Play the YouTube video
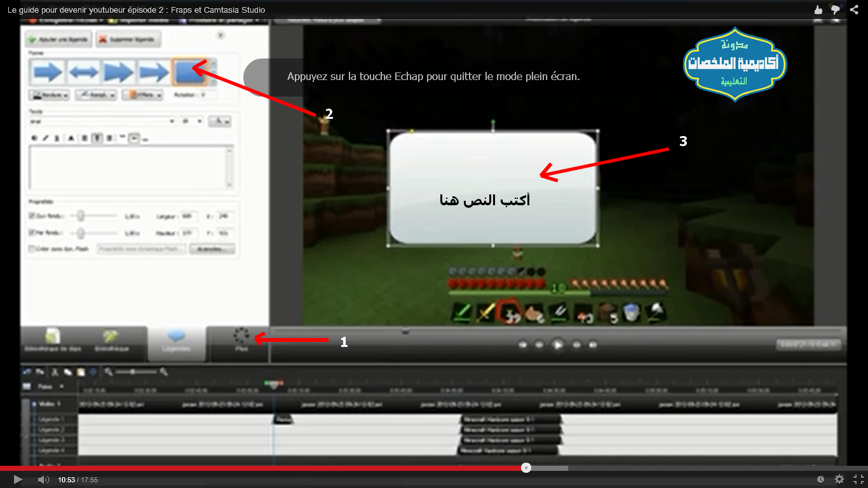This screenshot has height=488, width=868. 18,479
